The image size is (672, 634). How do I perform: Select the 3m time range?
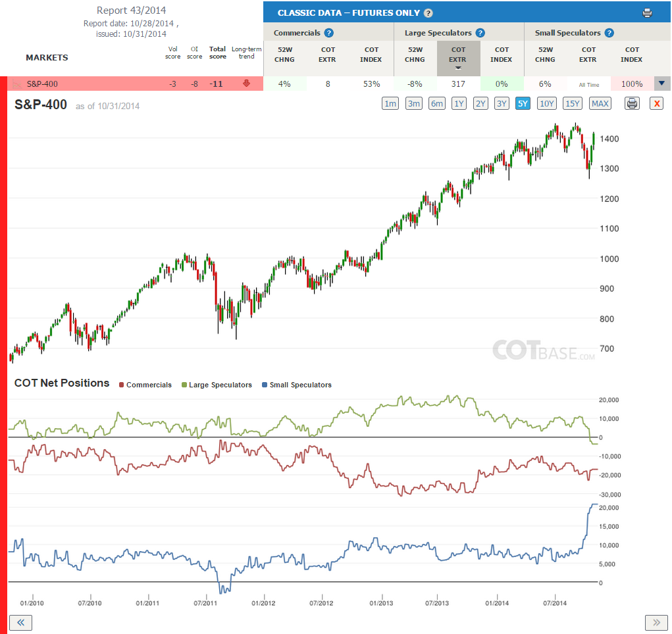413,104
